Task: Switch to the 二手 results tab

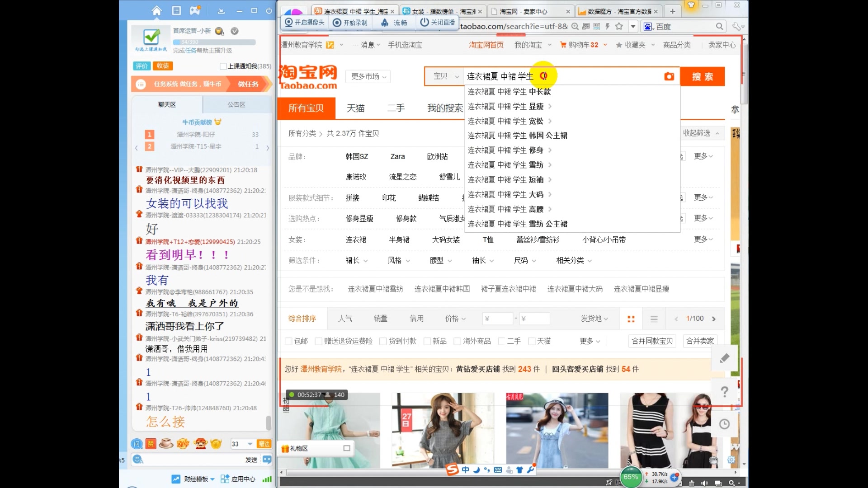Action: 396,108
